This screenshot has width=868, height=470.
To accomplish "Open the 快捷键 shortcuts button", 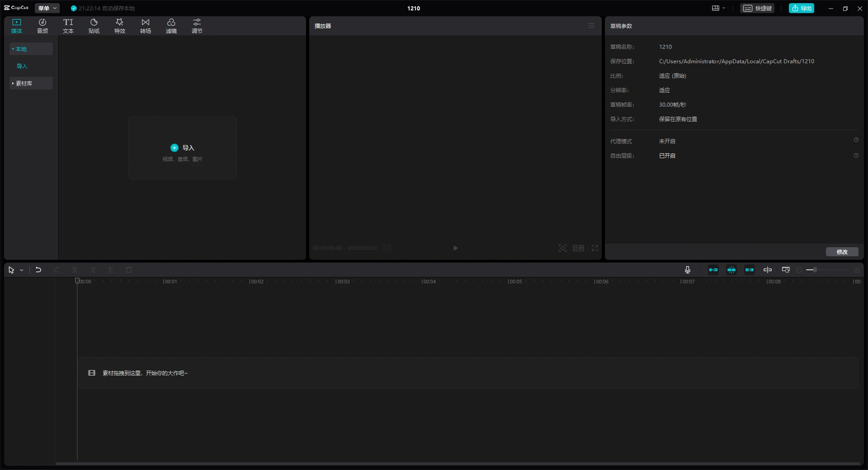I will (x=757, y=8).
